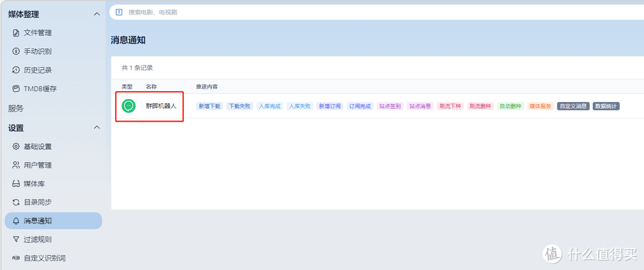Click the notification bell icon
Screen dimensions: 644x270
(x=16, y=221)
